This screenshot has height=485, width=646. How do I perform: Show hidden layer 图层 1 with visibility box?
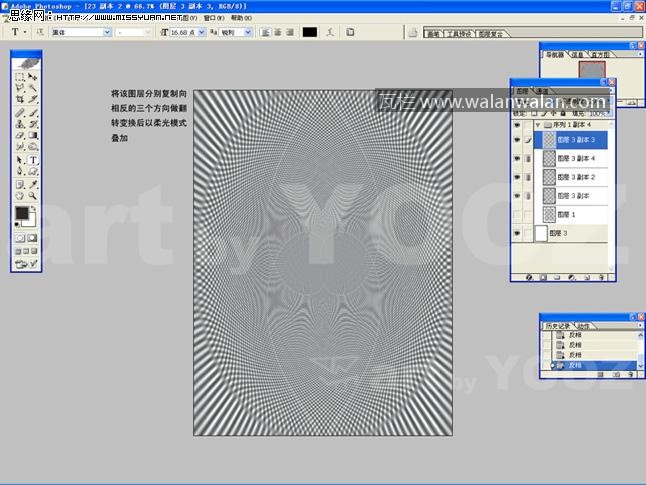coord(518,215)
